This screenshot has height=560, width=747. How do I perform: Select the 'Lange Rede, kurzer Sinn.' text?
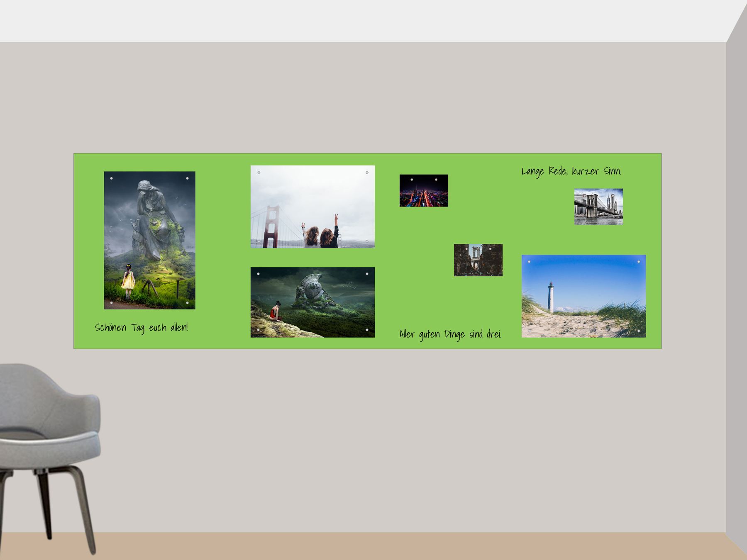point(571,171)
